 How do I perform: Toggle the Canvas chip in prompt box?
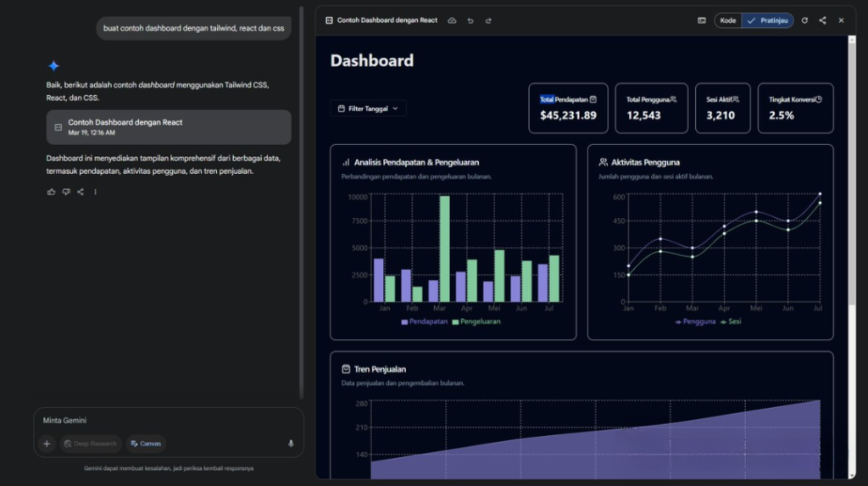146,444
